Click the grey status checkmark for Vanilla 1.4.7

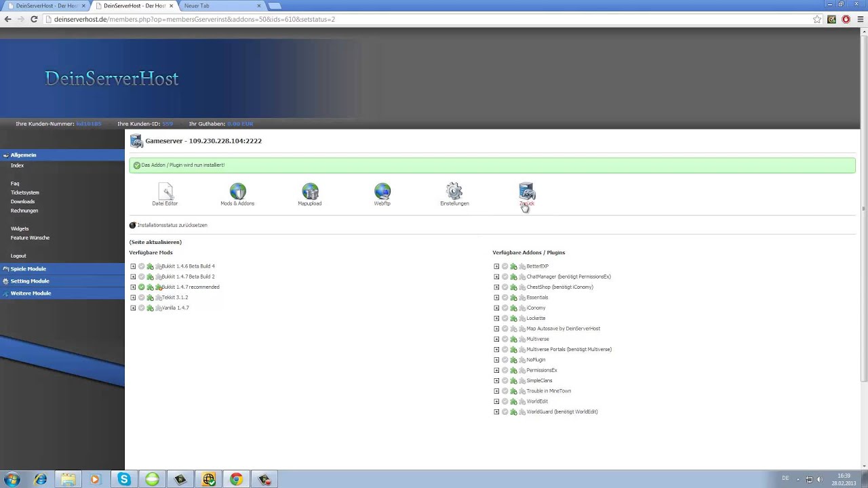(142, 308)
